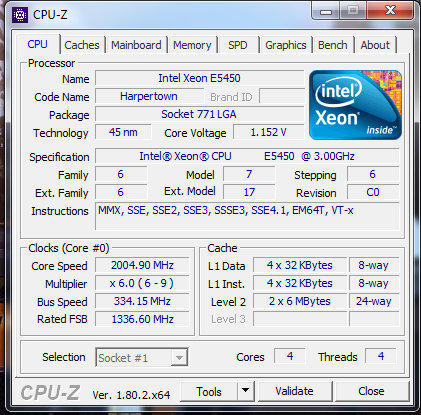The width and height of the screenshot is (421, 415).
Task: Open the Bench tab
Action: click(x=333, y=45)
